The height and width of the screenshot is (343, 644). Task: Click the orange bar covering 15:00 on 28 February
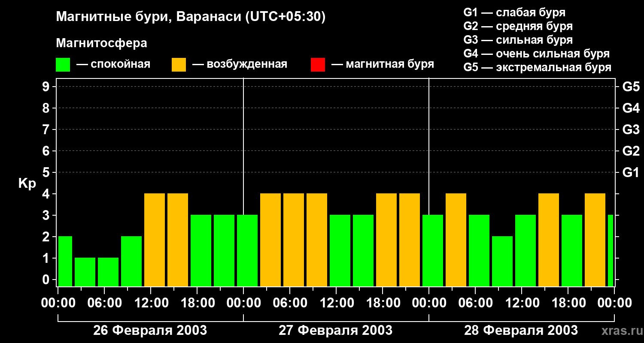point(549,240)
